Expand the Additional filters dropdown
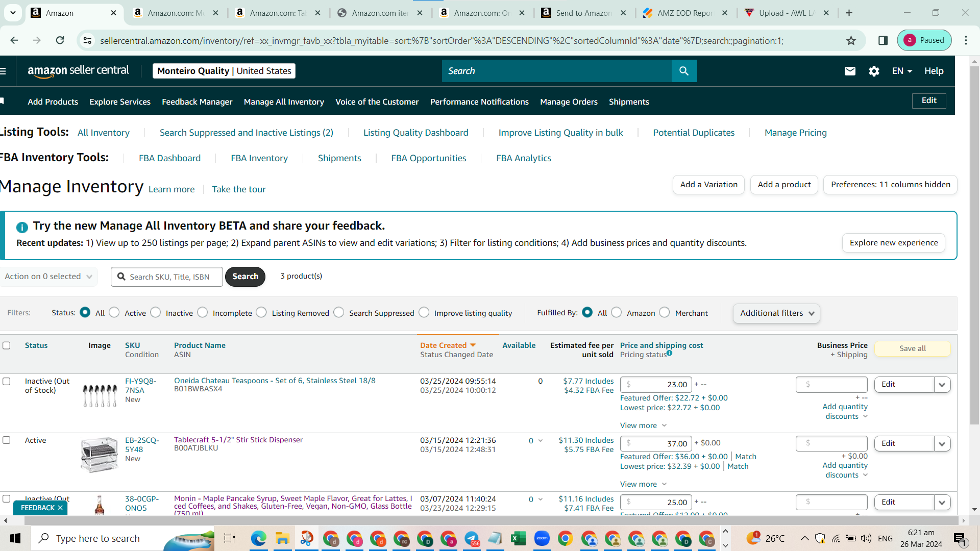Image resolution: width=980 pixels, height=551 pixels. click(x=776, y=313)
